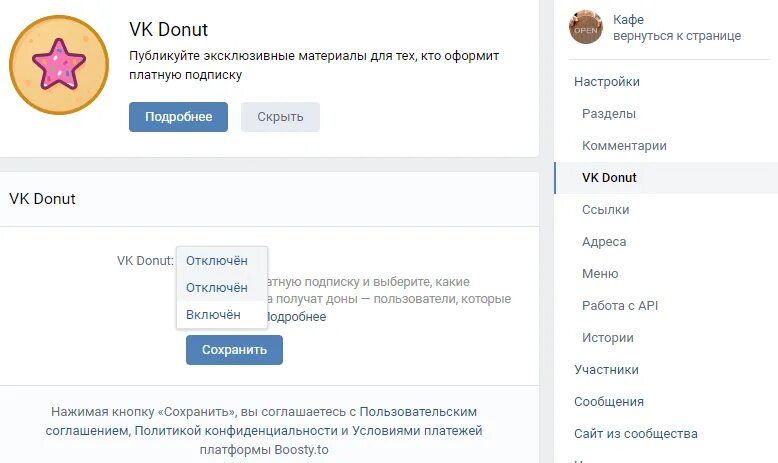This screenshot has width=778, height=463.
Task: Select VK Donut sidebar item
Action: coord(666,178)
